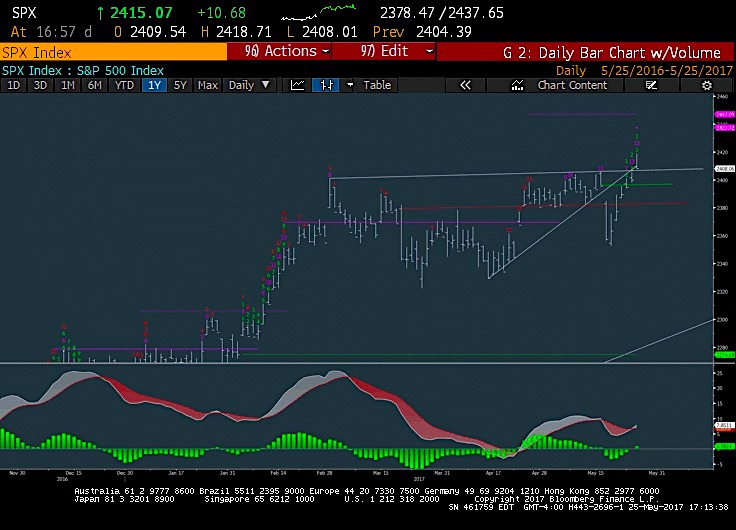Image resolution: width=736 pixels, height=530 pixels.
Task: Set range to 3D
Action: [x=40, y=85]
